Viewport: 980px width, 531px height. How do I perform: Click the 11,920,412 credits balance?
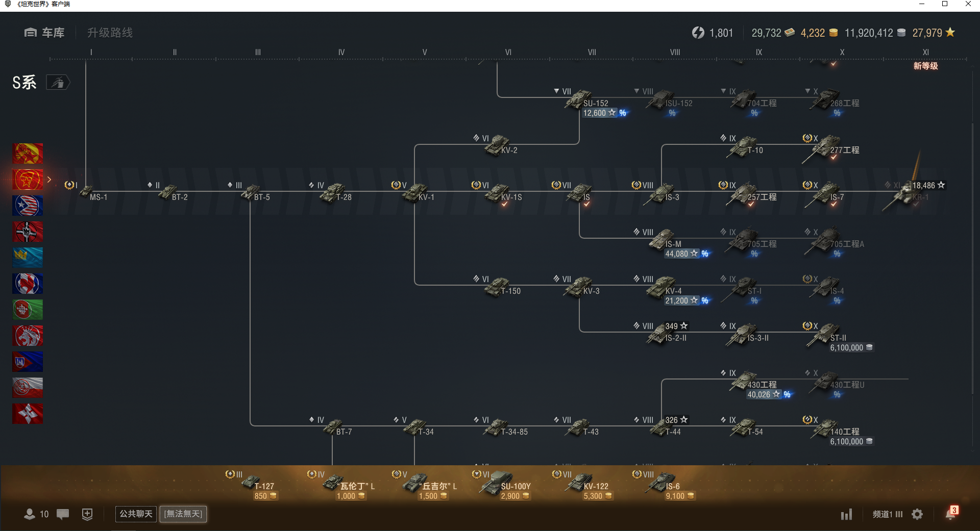[869, 33]
